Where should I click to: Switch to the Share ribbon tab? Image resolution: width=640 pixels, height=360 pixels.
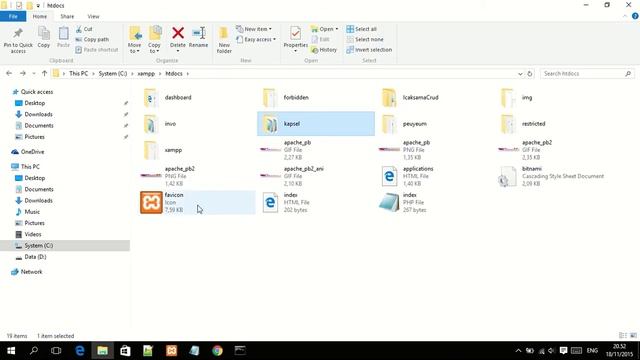click(x=67, y=16)
